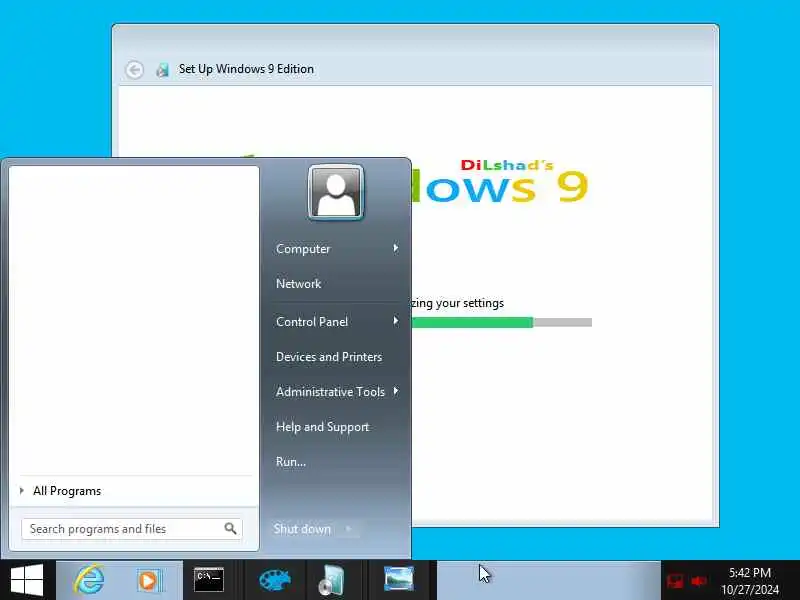
Task: Open the landscape picture taskbar icon
Action: tap(398, 579)
